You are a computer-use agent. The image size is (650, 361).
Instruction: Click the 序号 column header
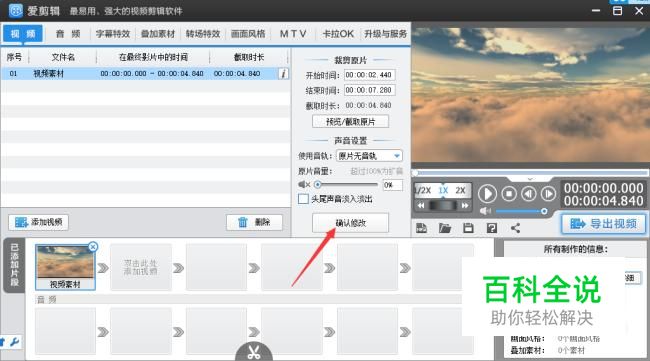[x=15, y=57]
